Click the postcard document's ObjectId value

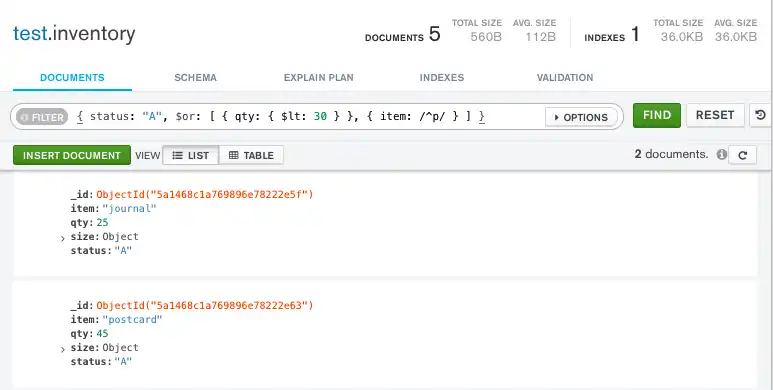[205, 306]
